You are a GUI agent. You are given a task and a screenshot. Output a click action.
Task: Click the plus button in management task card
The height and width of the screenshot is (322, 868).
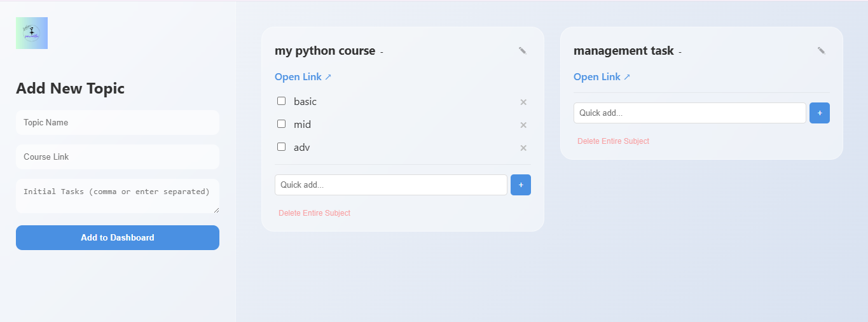coord(820,113)
